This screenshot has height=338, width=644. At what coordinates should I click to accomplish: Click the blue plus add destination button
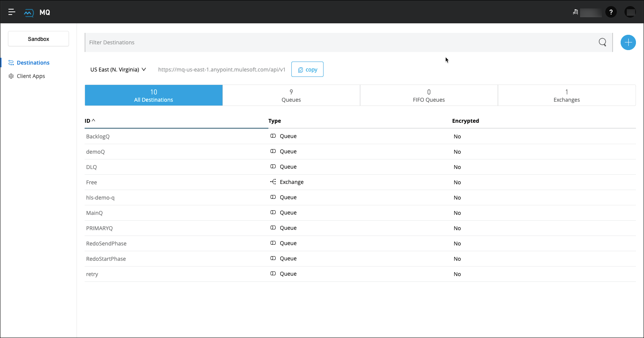pyautogui.click(x=628, y=42)
